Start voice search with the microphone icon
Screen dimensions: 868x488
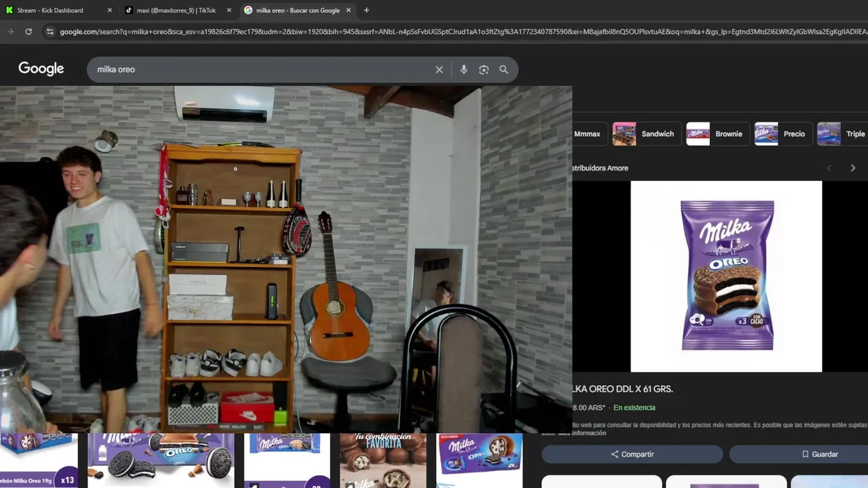464,70
